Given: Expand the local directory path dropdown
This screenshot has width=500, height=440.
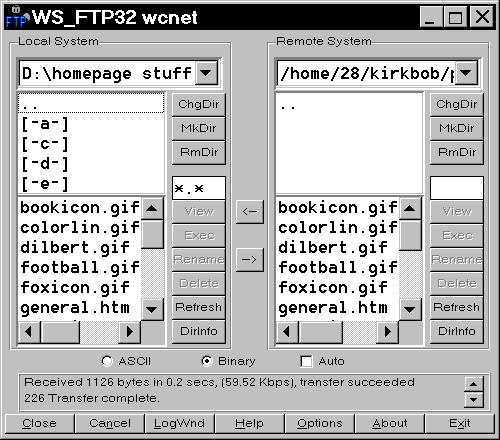Looking at the screenshot, I should pyautogui.click(x=206, y=72).
